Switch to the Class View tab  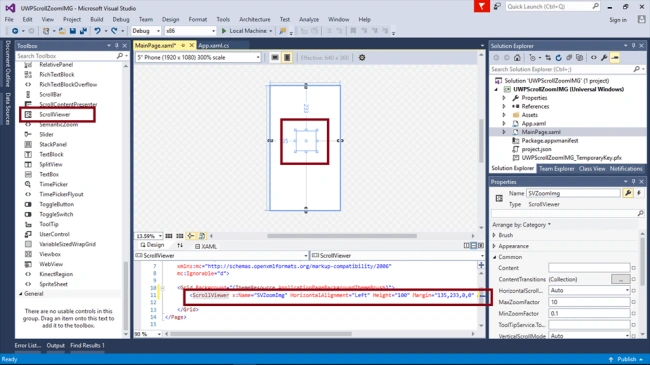592,169
